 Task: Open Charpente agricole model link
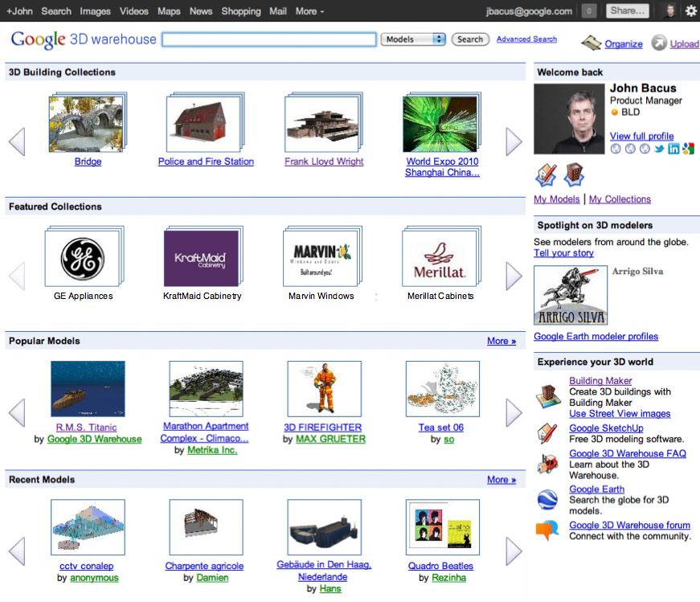tap(204, 567)
